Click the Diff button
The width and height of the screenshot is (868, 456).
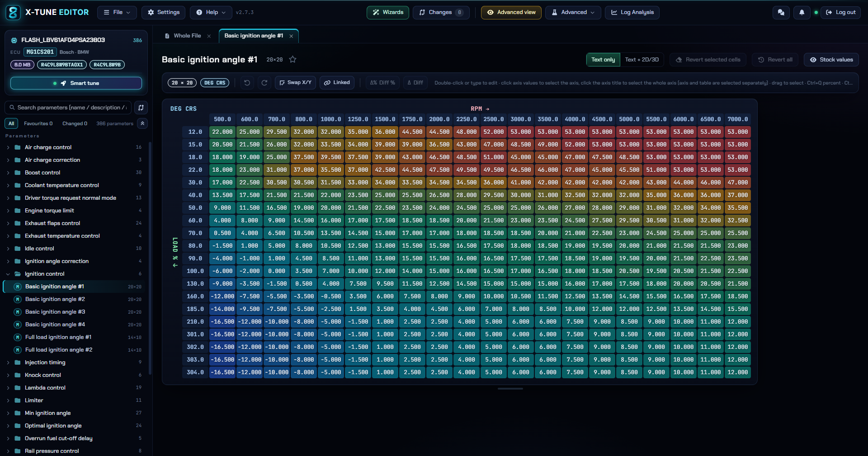coord(415,83)
